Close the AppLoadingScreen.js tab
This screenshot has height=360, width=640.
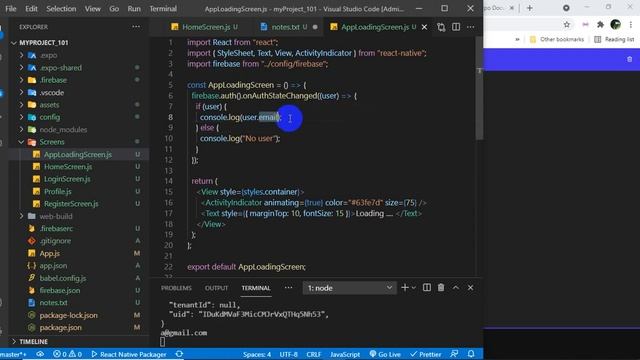point(424,27)
